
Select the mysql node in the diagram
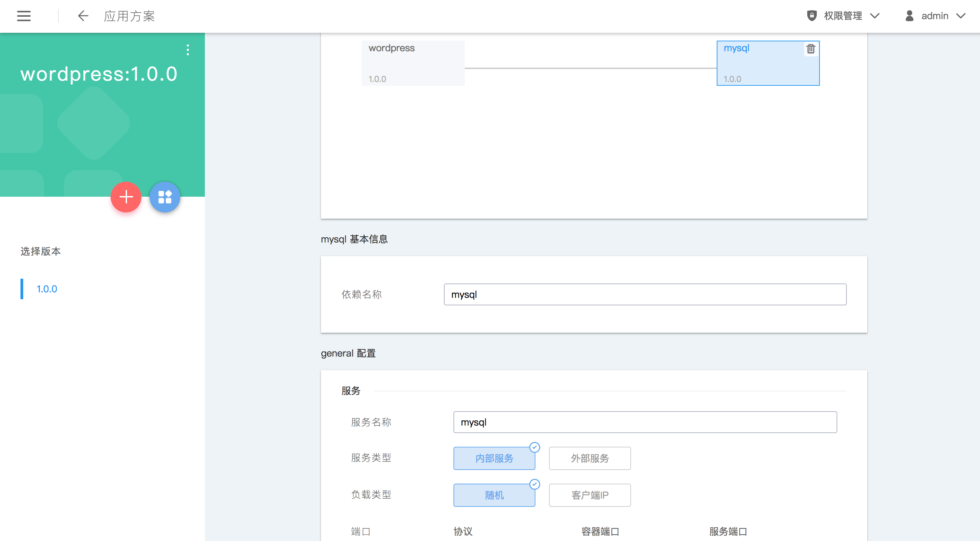[x=761, y=65]
